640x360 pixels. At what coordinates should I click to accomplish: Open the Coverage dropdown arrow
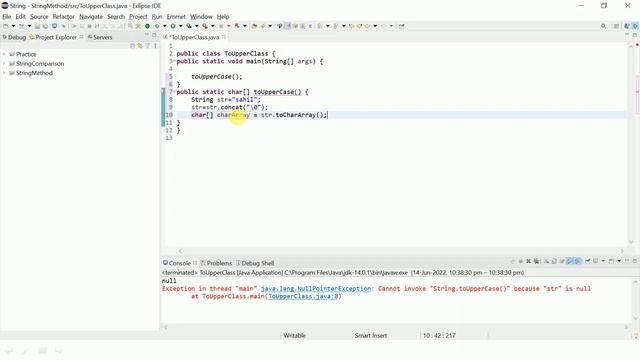196,26
